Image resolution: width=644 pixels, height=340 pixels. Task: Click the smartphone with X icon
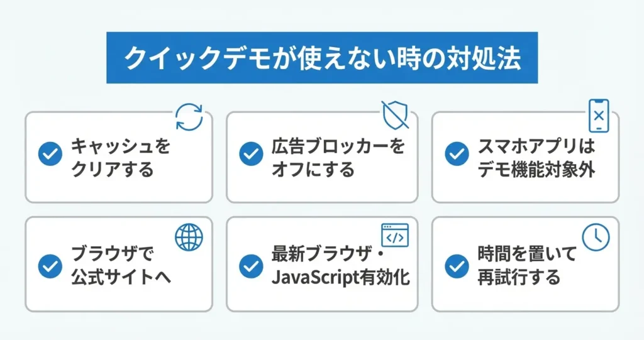[598, 116]
